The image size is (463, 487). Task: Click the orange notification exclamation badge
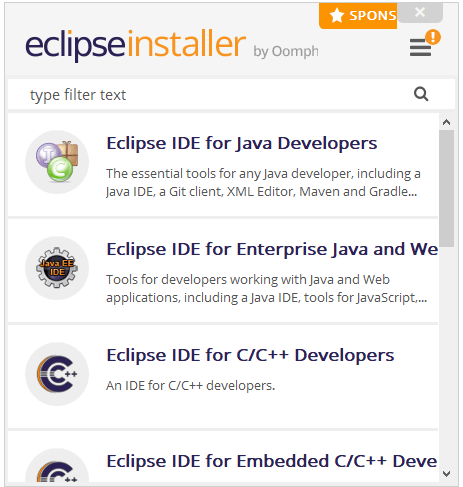(433, 37)
